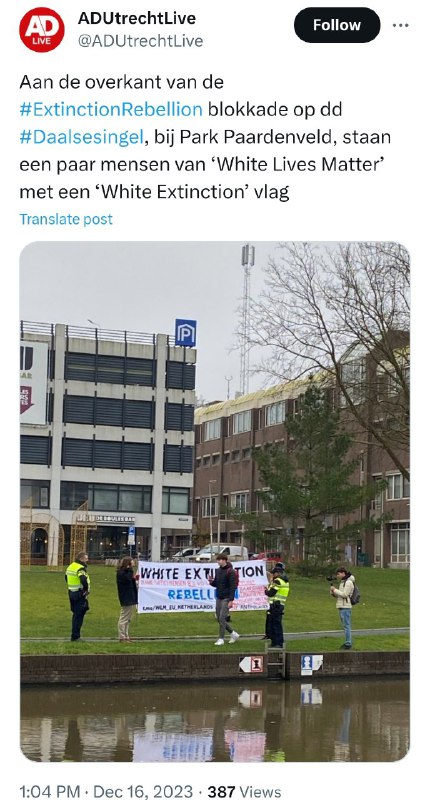Click the blue parking P sign in photo
Screen dimensions: 430x800
(186, 333)
